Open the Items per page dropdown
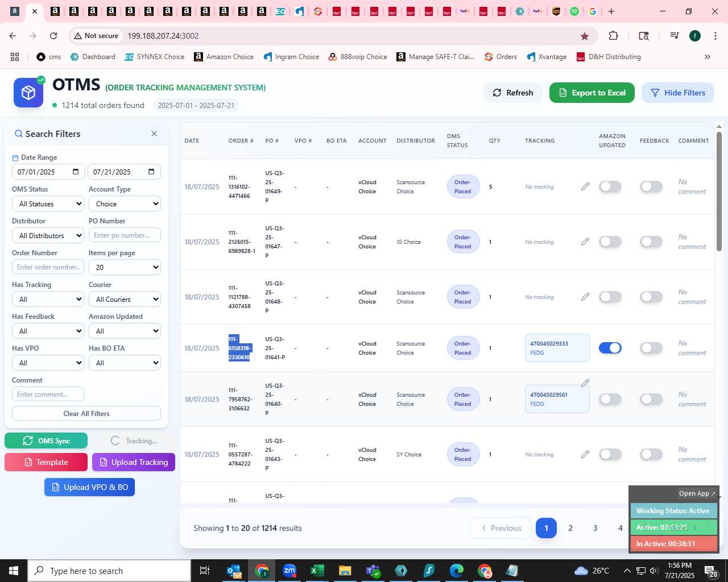 tap(125, 267)
